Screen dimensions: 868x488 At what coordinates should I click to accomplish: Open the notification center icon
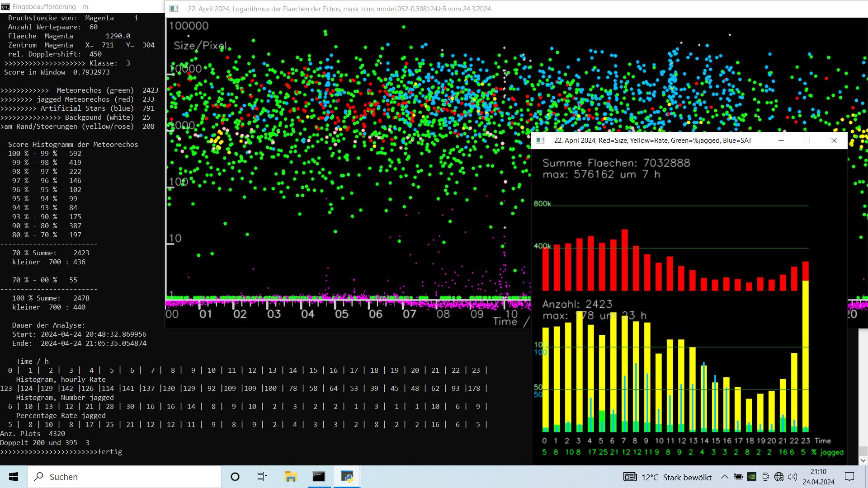click(849, 477)
